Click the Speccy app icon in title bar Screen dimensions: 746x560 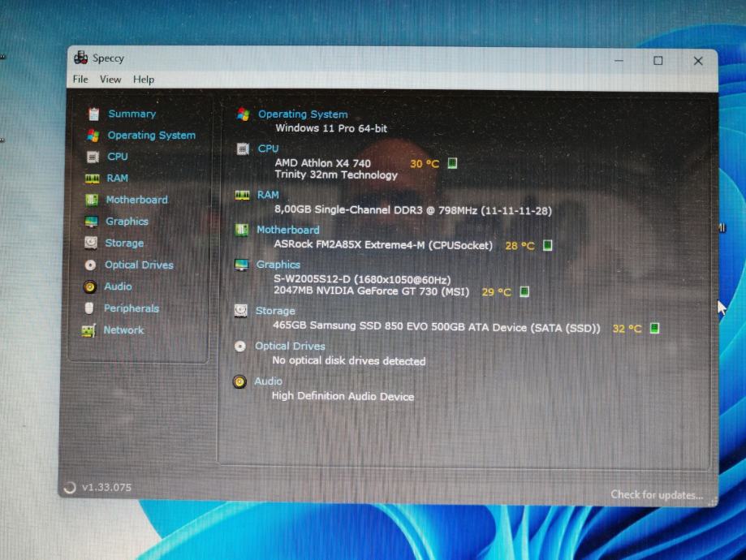coord(81,58)
